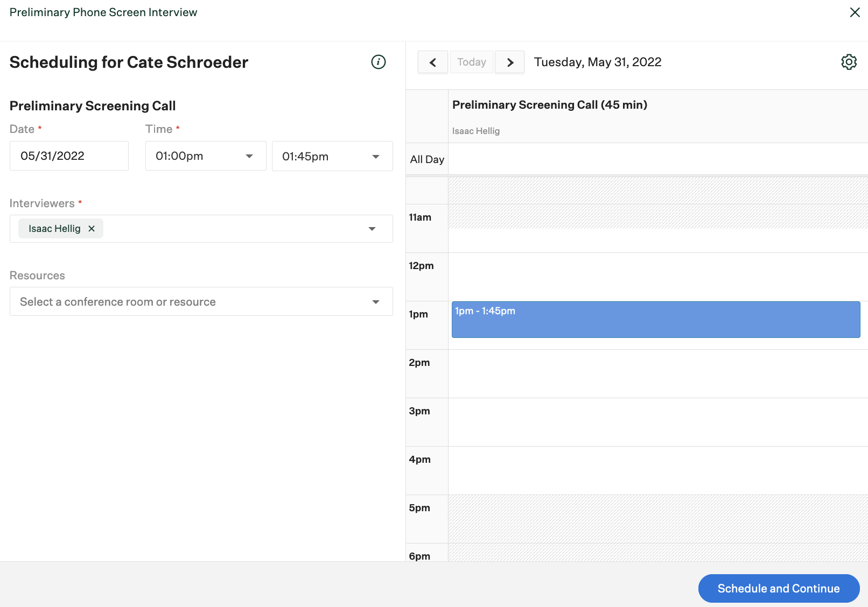Image resolution: width=868 pixels, height=607 pixels.
Task: Click the 2pm calendar time slot
Action: coord(657,373)
